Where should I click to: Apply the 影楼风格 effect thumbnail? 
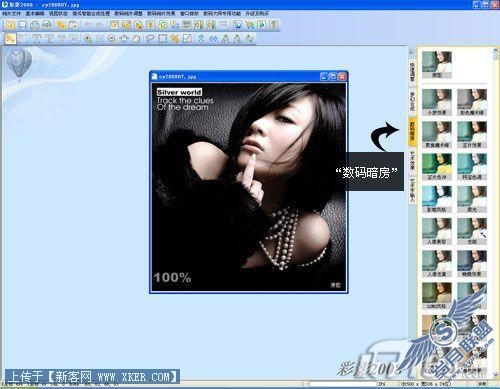pos(437,199)
